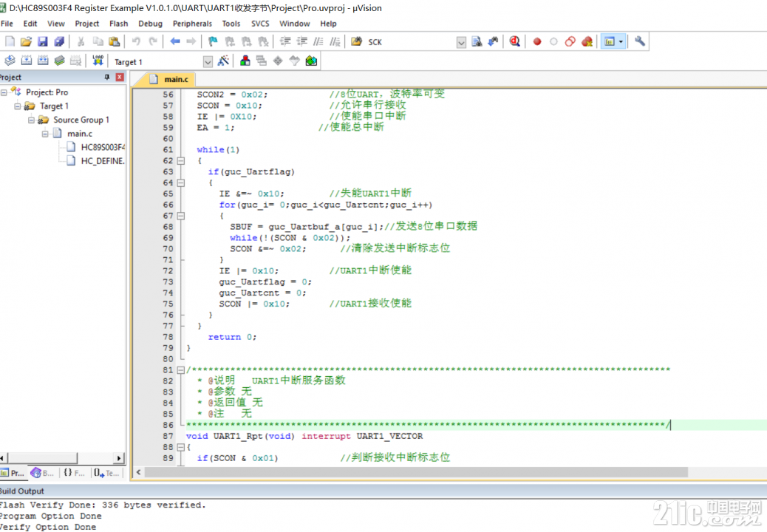Open the Pack Installer icon

[x=311, y=61]
